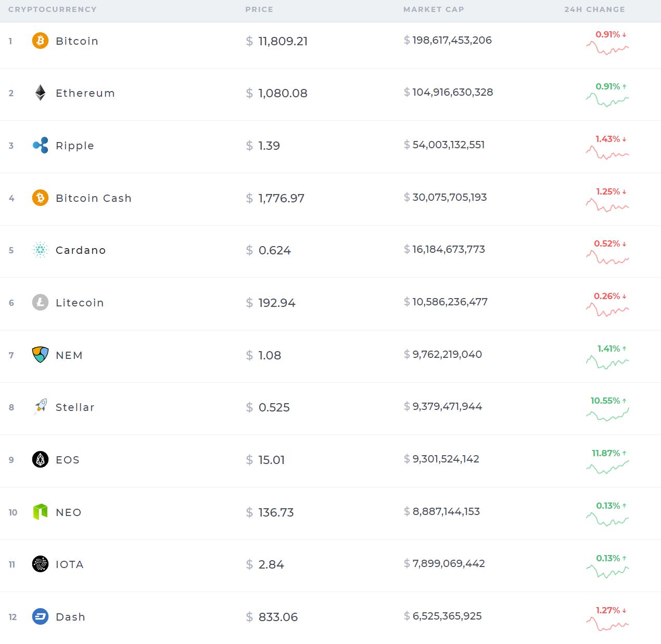Click the NEO green logo icon

[x=40, y=512]
